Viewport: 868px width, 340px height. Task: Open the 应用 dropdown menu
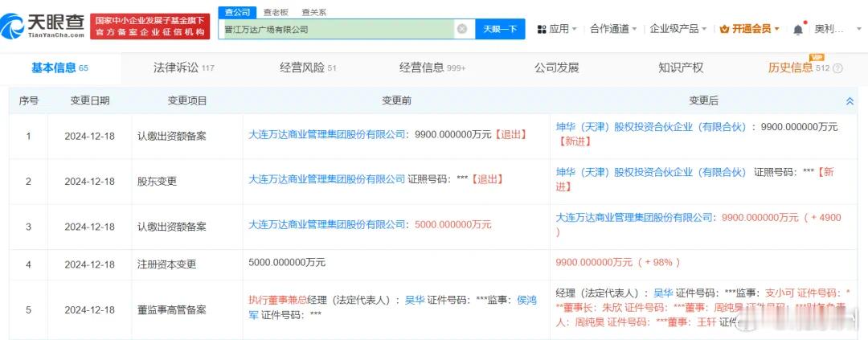(558, 29)
